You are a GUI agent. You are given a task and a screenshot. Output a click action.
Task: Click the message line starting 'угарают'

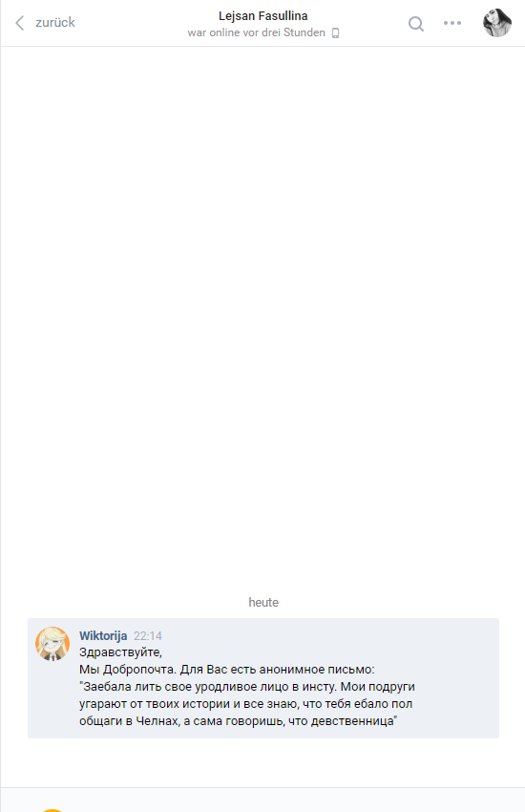point(245,704)
